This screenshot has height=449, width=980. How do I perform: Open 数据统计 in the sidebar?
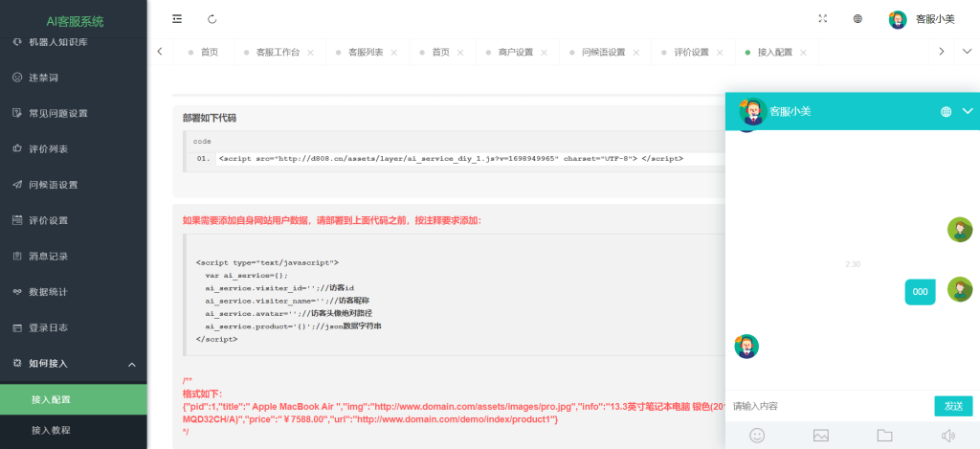(x=73, y=291)
